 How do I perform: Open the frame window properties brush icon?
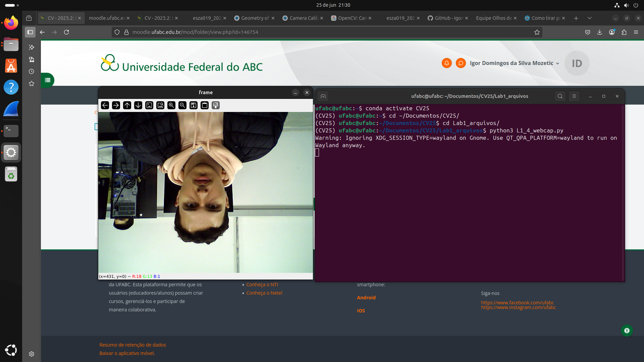click(216, 105)
